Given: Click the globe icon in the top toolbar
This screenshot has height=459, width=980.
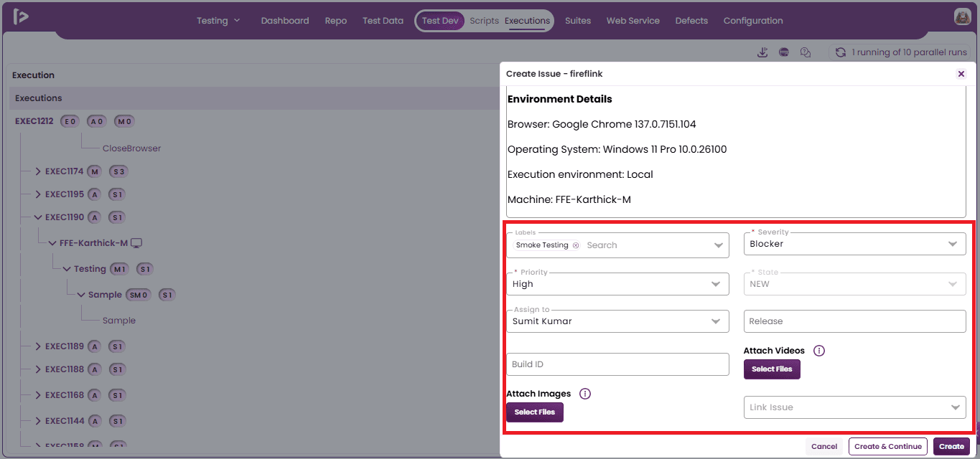Looking at the screenshot, I should click(784, 52).
